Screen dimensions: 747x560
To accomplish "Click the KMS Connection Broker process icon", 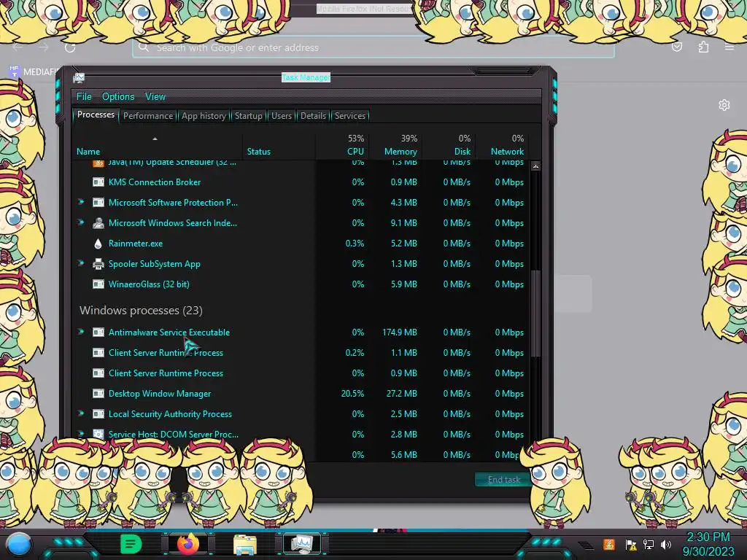I will (98, 182).
